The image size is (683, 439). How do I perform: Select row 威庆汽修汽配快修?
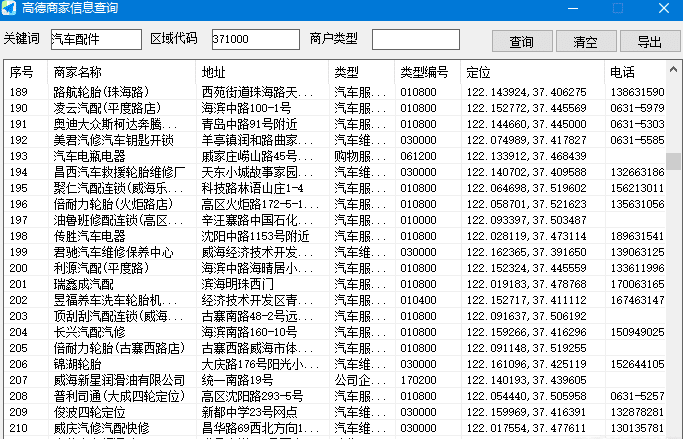point(335,428)
